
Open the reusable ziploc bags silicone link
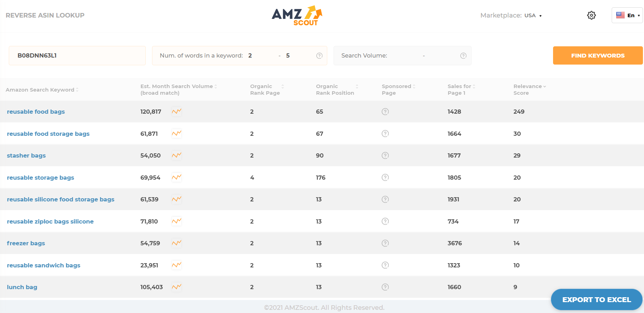[50, 221]
